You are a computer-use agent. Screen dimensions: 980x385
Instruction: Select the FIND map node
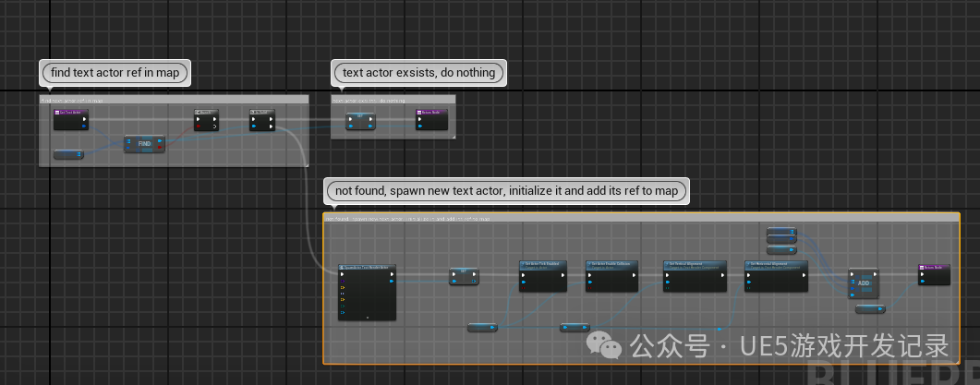(x=144, y=144)
